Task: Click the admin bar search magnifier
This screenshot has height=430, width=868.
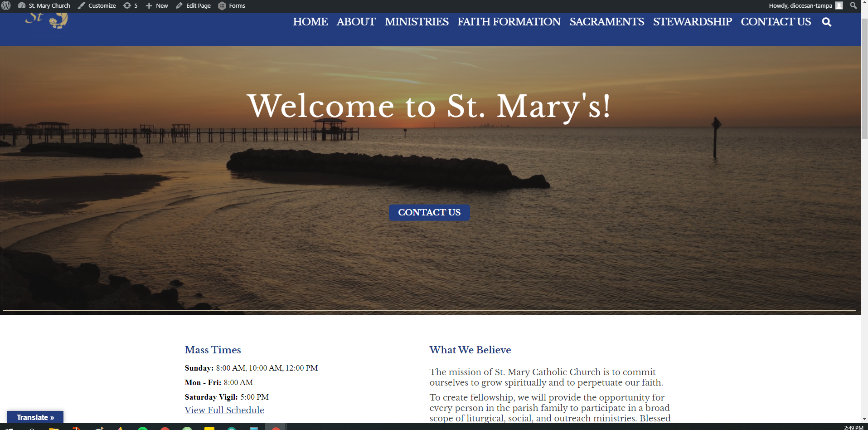Action: 853,5
